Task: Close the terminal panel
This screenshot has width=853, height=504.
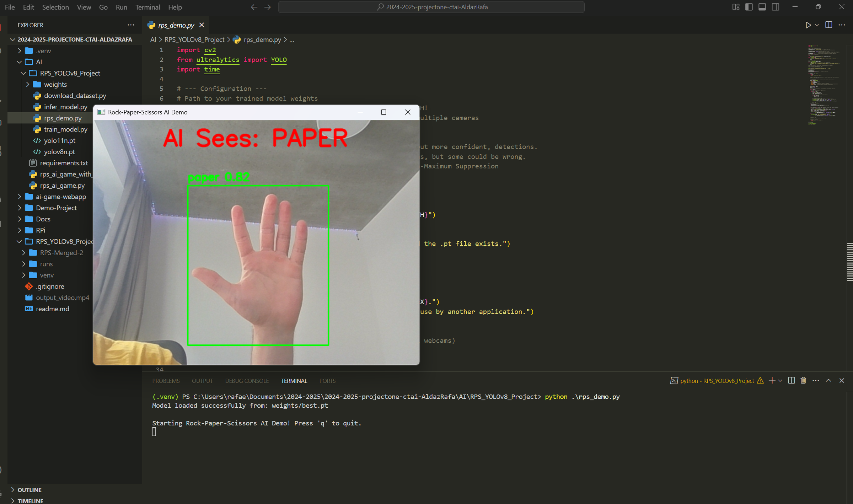Action: pyautogui.click(x=842, y=380)
